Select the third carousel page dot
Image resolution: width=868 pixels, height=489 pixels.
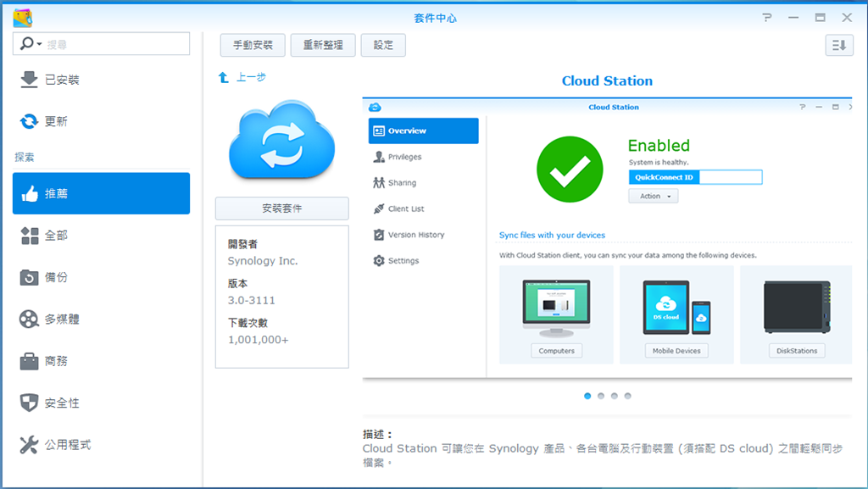point(614,396)
